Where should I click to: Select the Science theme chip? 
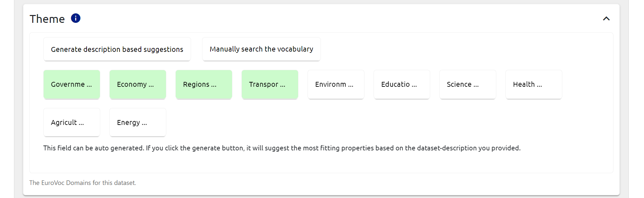pyautogui.click(x=468, y=84)
